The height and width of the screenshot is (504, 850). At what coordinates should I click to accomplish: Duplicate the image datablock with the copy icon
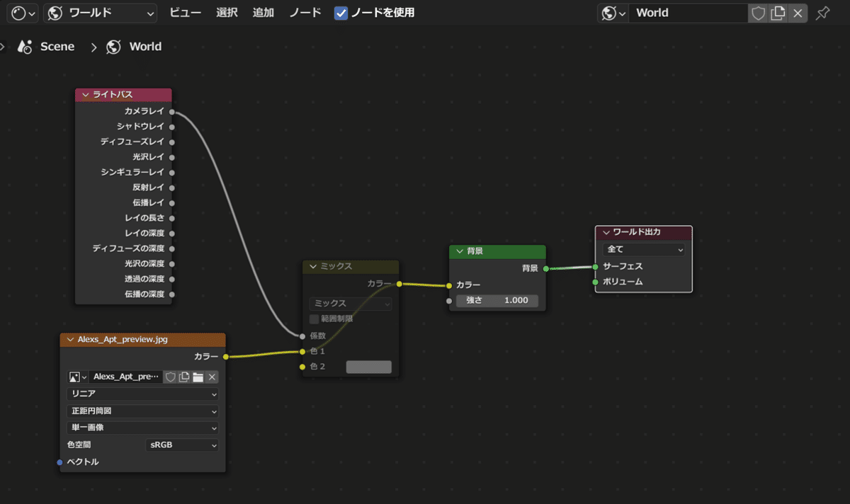[184, 377]
